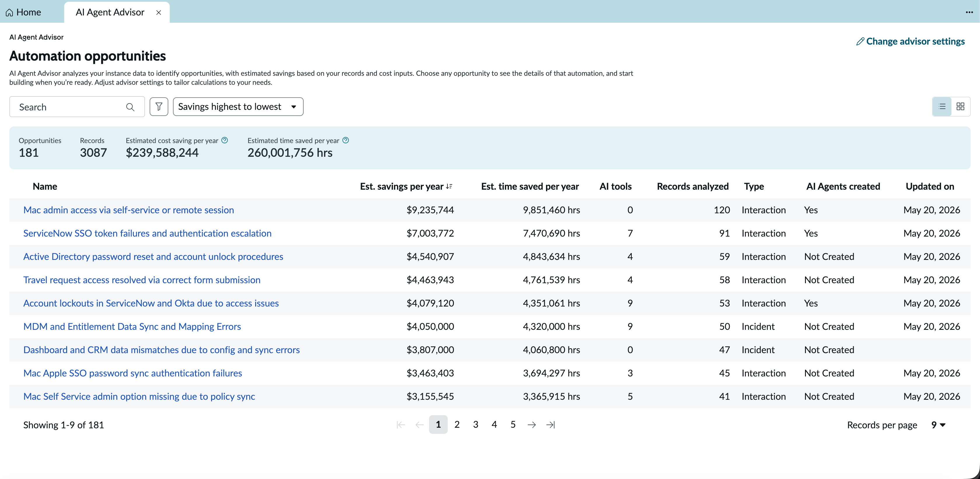This screenshot has width=980, height=479.
Task: Sort by Est. time saved per year header
Action: point(530,186)
